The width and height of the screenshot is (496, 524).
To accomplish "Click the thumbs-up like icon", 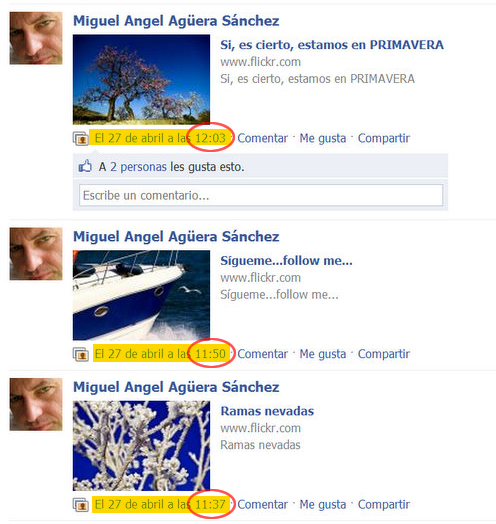I will coord(85,166).
